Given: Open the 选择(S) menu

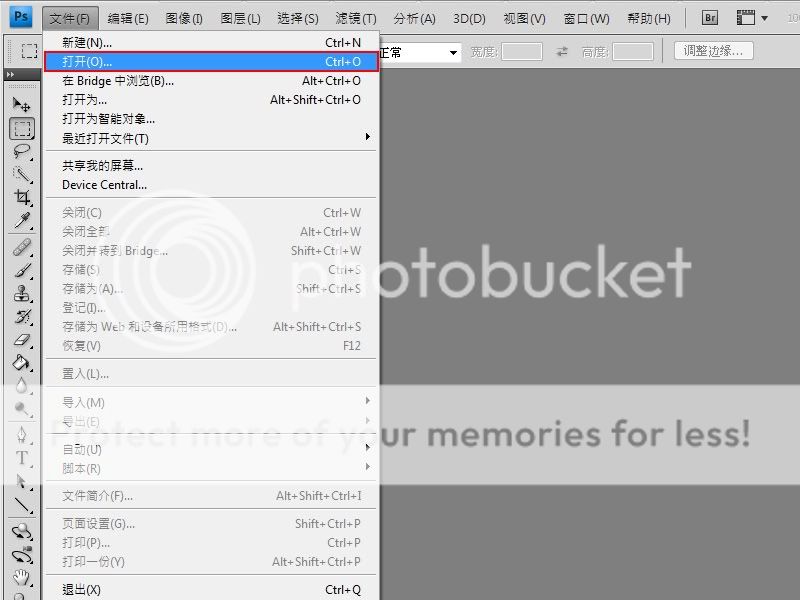Looking at the screenshot, I should (x=298, y=19).
